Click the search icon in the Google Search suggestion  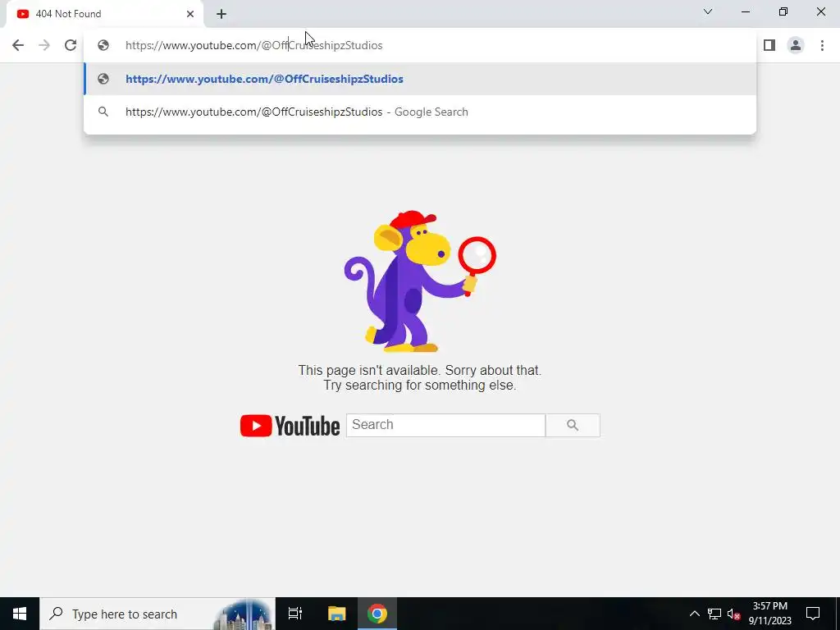(103, 112)
